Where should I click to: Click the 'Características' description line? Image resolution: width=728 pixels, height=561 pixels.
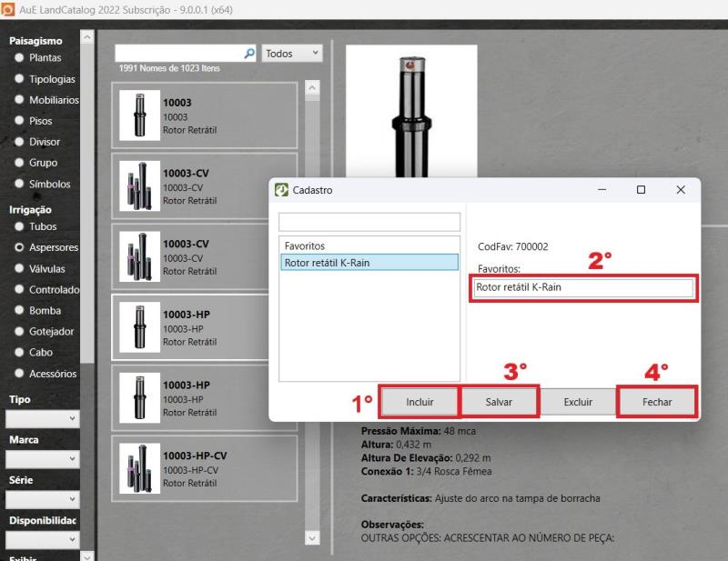coord(480,498)
